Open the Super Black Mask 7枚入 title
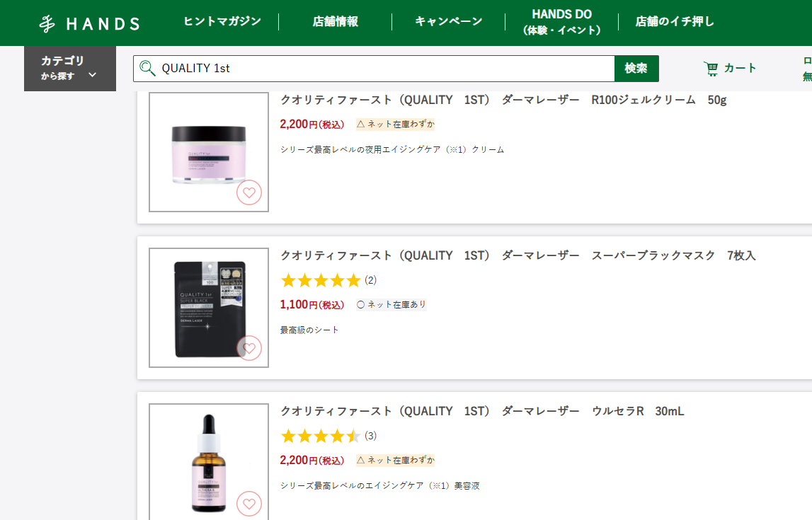Image resolution: width=812 pixels, height=520 pixels. tap(517, 255)
